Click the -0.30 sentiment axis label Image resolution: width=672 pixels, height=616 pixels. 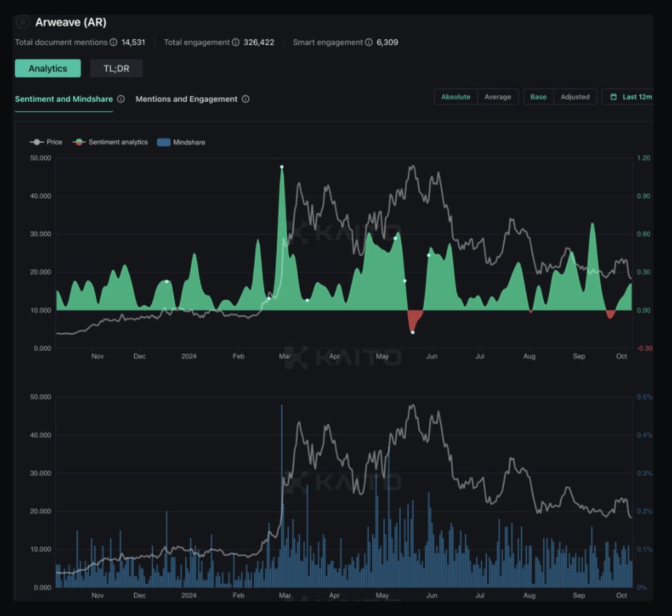tap(644, 348)
